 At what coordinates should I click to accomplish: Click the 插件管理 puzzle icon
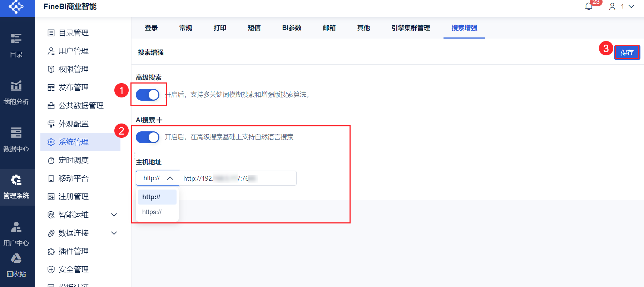coord(51,251)
